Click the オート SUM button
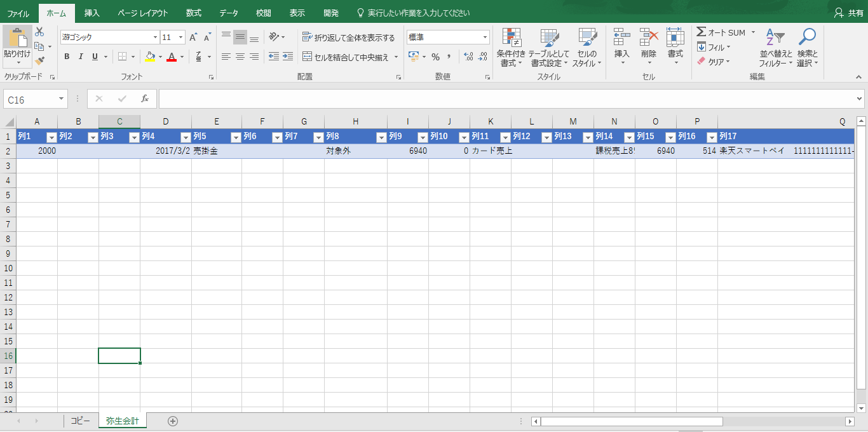Screen dimensions: 868x432 coord(721,32)
